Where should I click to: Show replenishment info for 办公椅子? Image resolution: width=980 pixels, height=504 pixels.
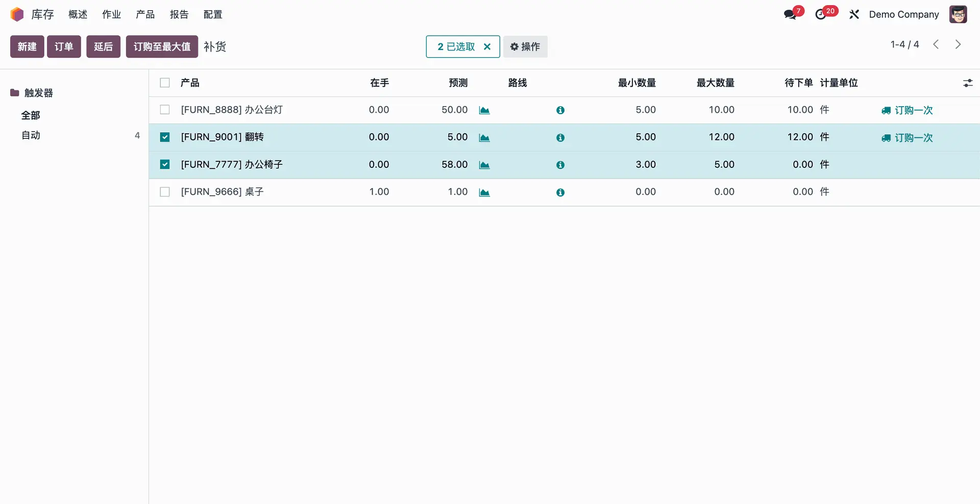(560, 165)
